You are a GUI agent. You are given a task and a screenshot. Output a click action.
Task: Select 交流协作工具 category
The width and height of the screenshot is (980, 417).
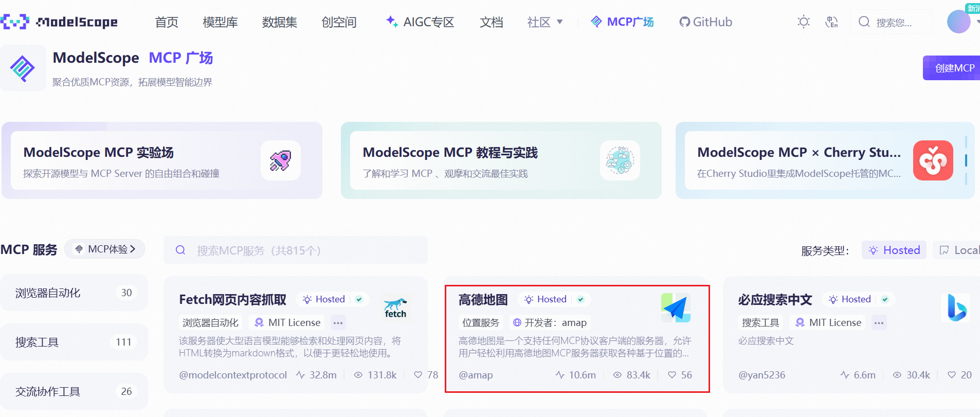[x=74, y=391]
